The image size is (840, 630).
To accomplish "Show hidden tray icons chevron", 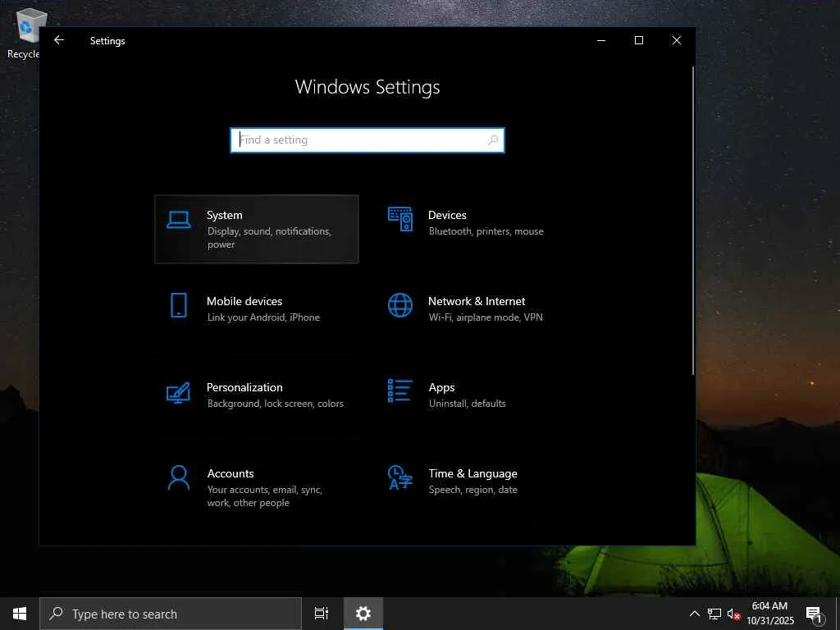I will coord(694,614).
